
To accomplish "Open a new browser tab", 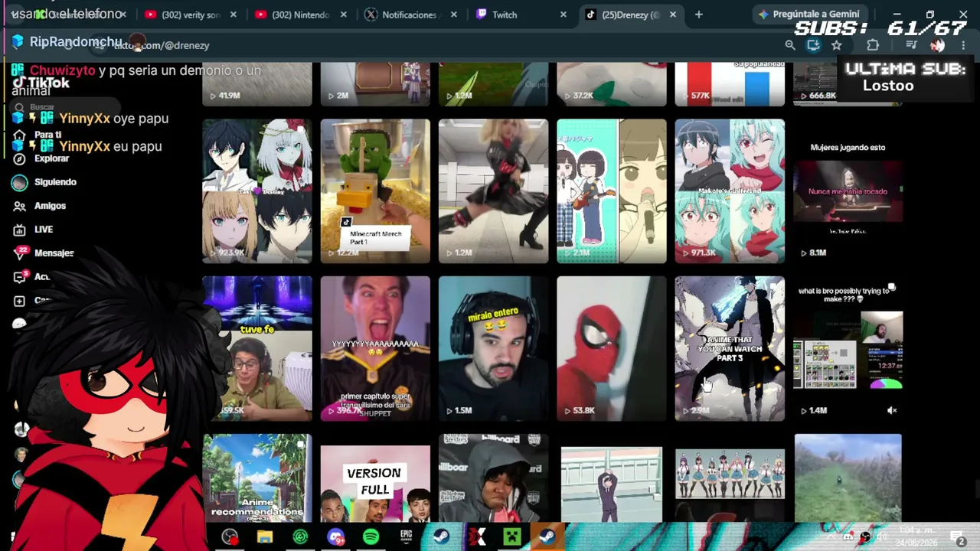I will coord(698,15).
